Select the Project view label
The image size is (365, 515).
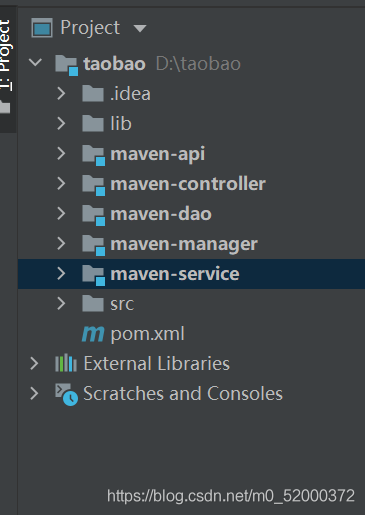click(x=90, y=28)
